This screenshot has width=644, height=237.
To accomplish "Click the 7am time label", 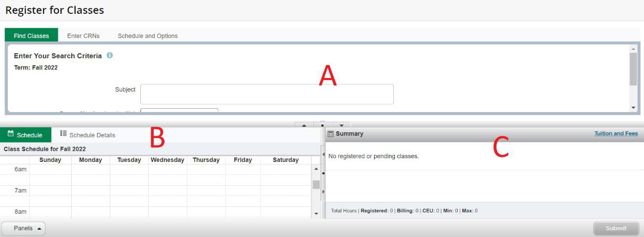I will tap(20, 190).
